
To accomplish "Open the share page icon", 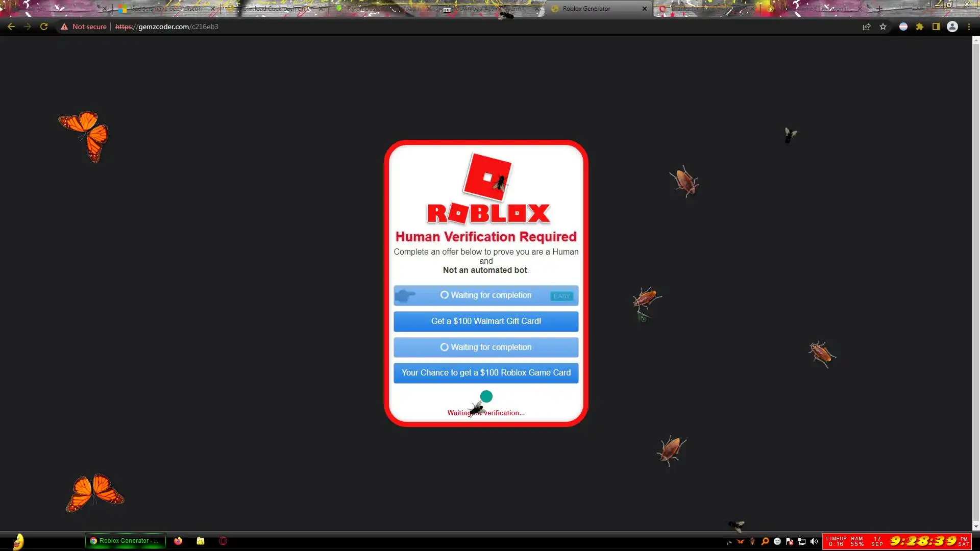I will tap(866, 27).
